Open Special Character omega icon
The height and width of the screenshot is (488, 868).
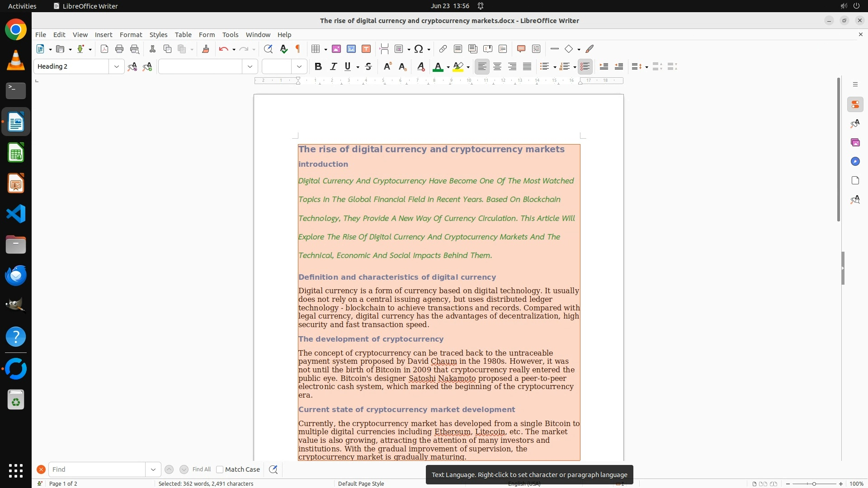pyautogui.click(x=419, y=49)
